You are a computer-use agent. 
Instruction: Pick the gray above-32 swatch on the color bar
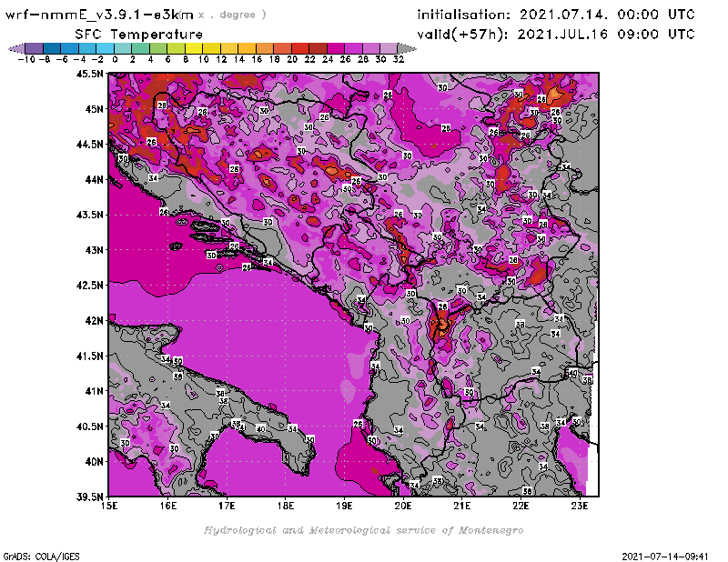click(x=407, y=48)
